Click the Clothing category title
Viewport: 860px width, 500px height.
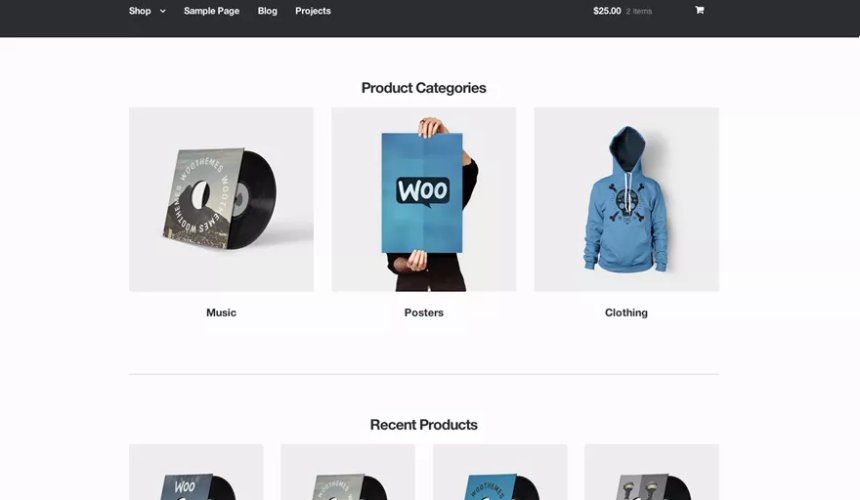pyautogui.click(x=626, y=312)
